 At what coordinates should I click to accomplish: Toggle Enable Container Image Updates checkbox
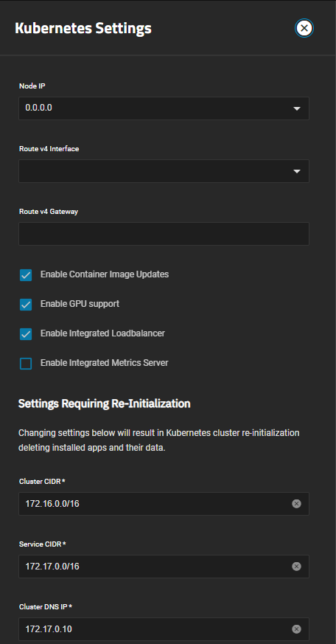point(26,275)
